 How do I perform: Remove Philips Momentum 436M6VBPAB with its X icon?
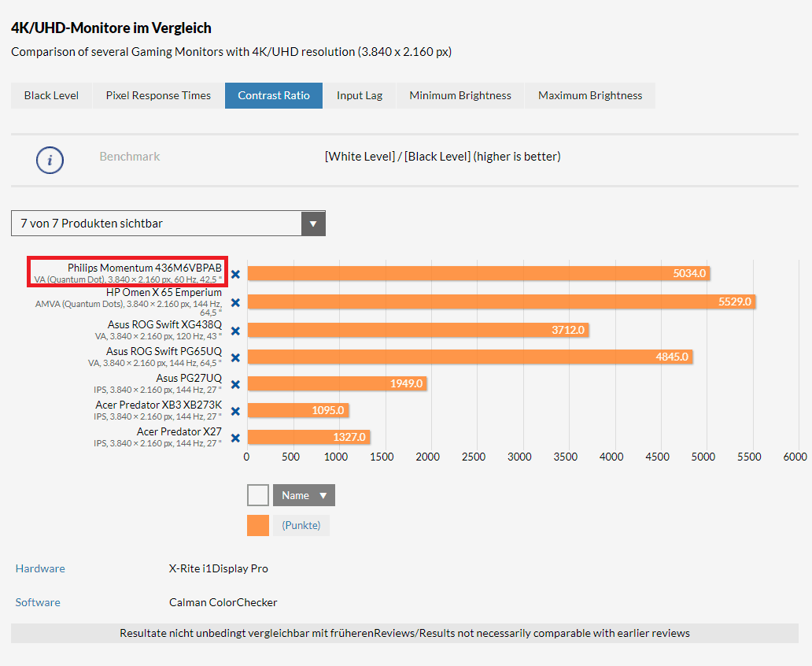pyautogui.click(x=235, y=274)
